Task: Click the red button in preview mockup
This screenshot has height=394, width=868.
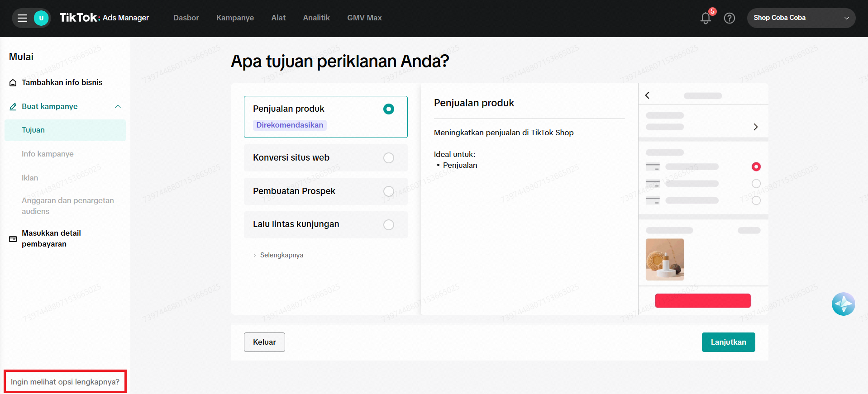Action: pos(702,301)
